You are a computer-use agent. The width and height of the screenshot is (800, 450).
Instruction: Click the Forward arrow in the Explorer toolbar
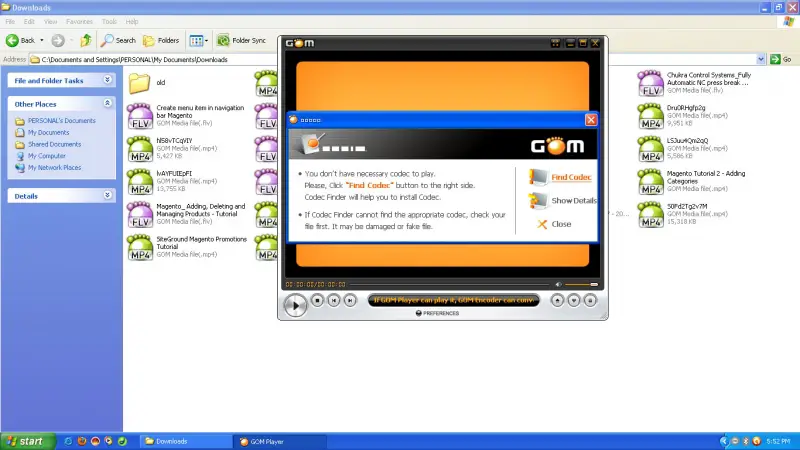[x=58, y=40]
